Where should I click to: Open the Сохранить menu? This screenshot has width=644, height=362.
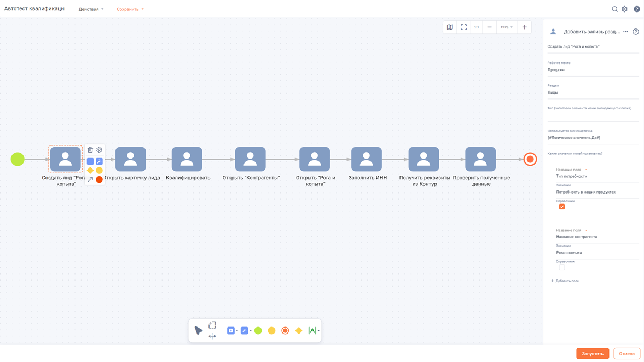pyautogui.click(x=130, y=9)
